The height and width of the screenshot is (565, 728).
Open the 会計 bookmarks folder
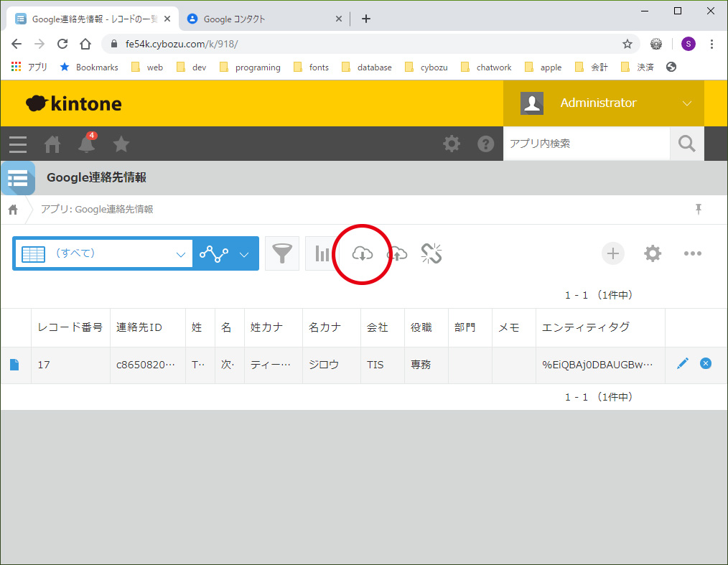tap(592, 67)
